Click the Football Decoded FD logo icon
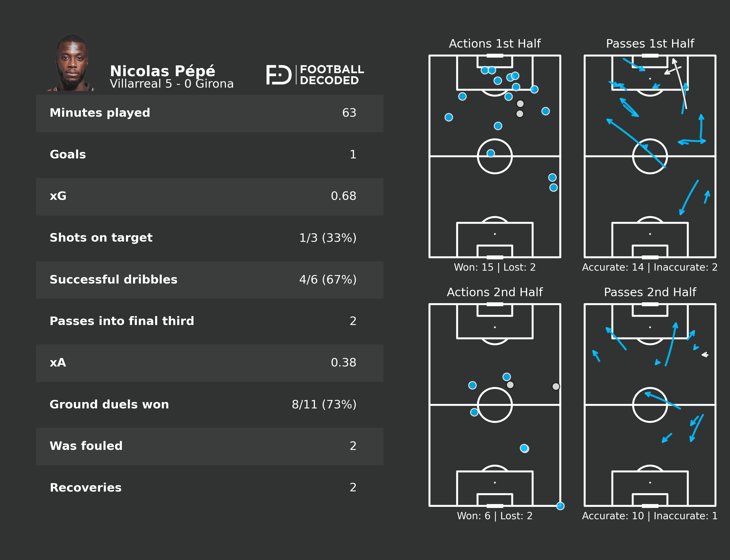 278,75
